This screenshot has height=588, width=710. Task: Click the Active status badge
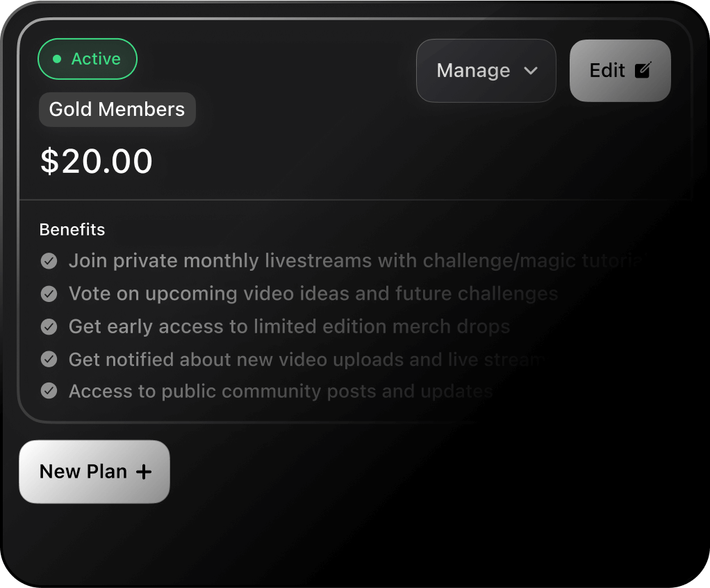(88, 59)
